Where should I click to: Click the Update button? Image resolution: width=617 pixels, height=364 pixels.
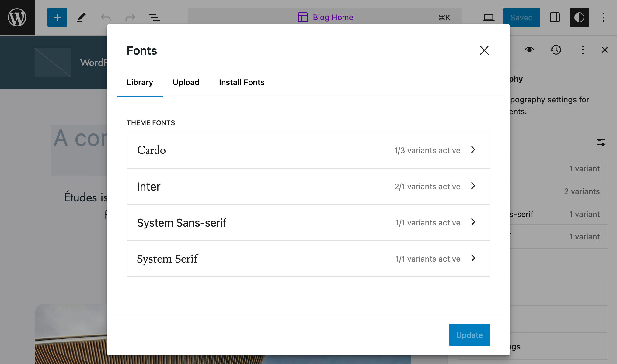(469, 335)
